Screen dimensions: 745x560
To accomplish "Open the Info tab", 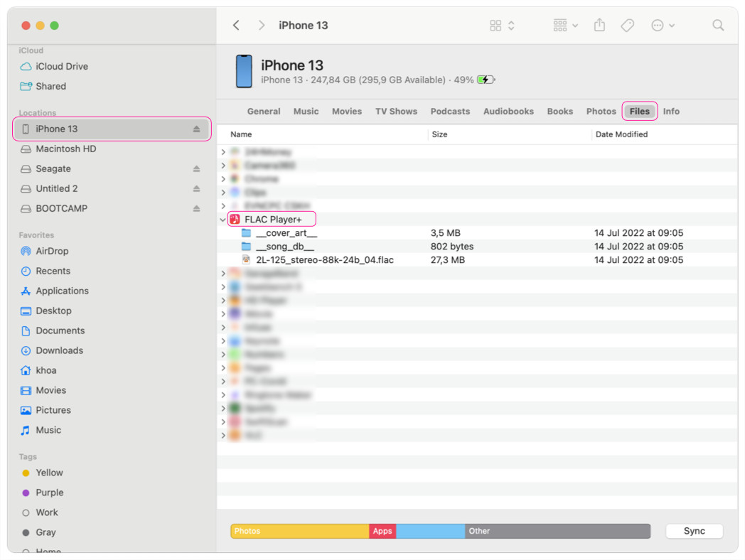I will click(x=671, y=112).
